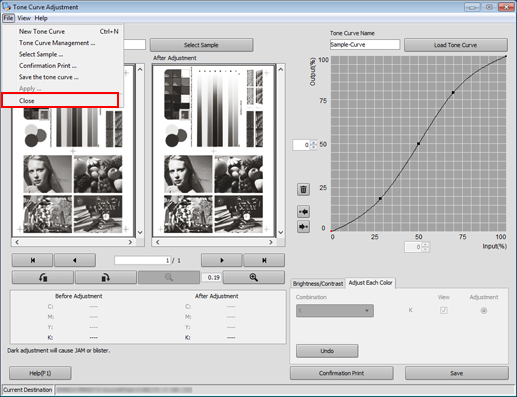Open the View menu
Image resolution: width=517 pixels, height=397 pixels.
click(x=24, y=18)
